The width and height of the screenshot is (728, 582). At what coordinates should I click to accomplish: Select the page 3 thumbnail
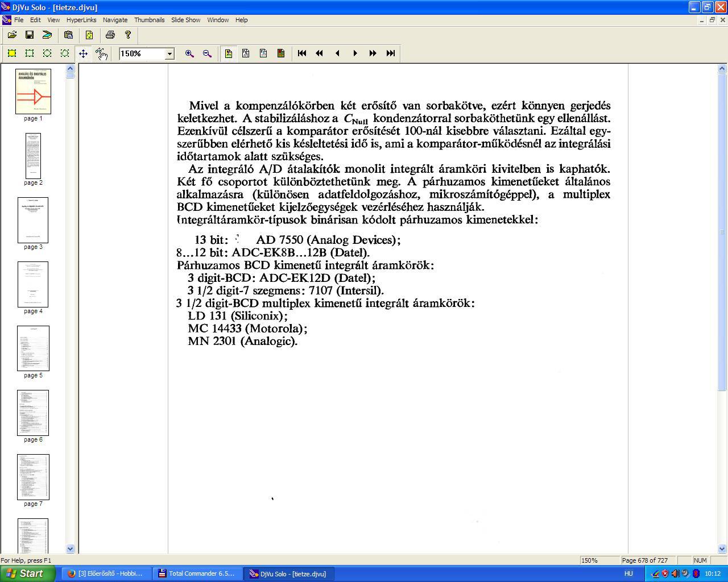[x=33, y=220]
